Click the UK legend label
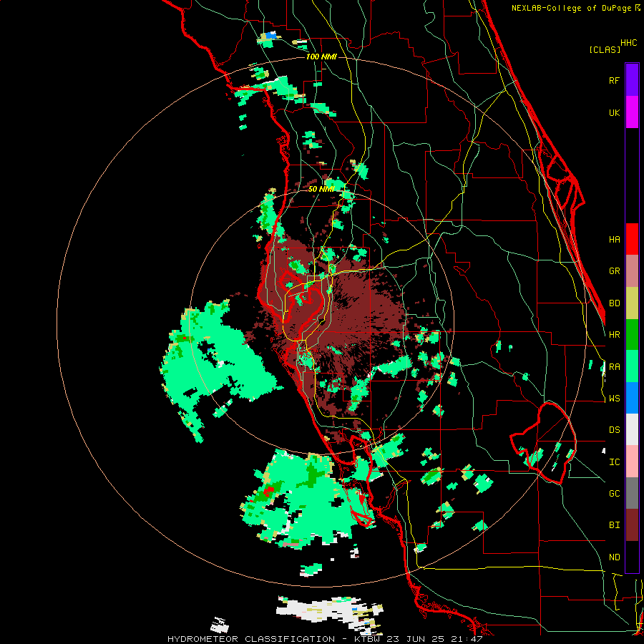The height and width of the screenshot is (644, 644). (x=614, y=112)
